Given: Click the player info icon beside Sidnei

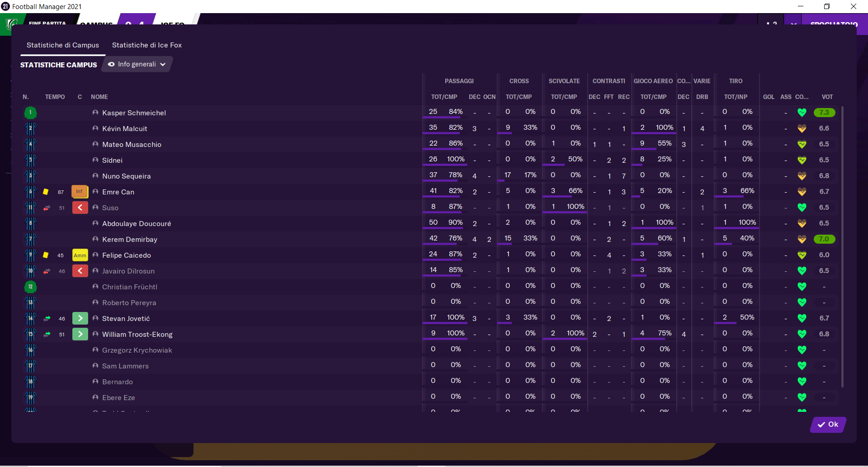Looking at the screenshot, I should [95, 160].
